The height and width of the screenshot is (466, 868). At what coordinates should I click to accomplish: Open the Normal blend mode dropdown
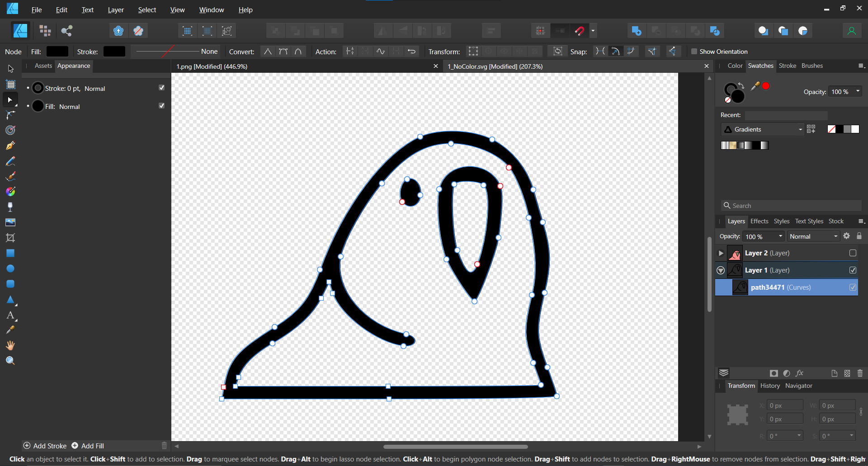pyautogui.click(x=813, y=236)
